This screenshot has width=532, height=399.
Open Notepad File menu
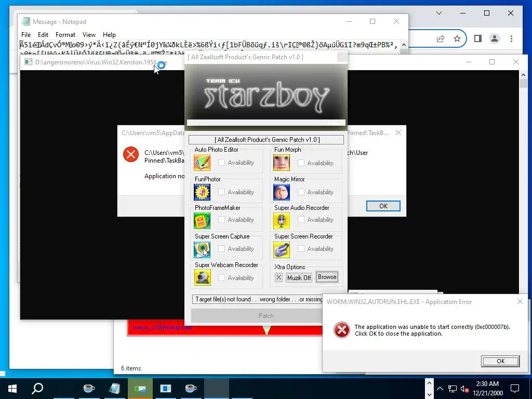(26, 35)
